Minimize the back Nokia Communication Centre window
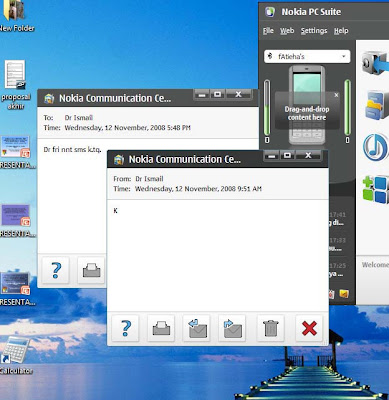The image size is (389, 400). (202, 94)
